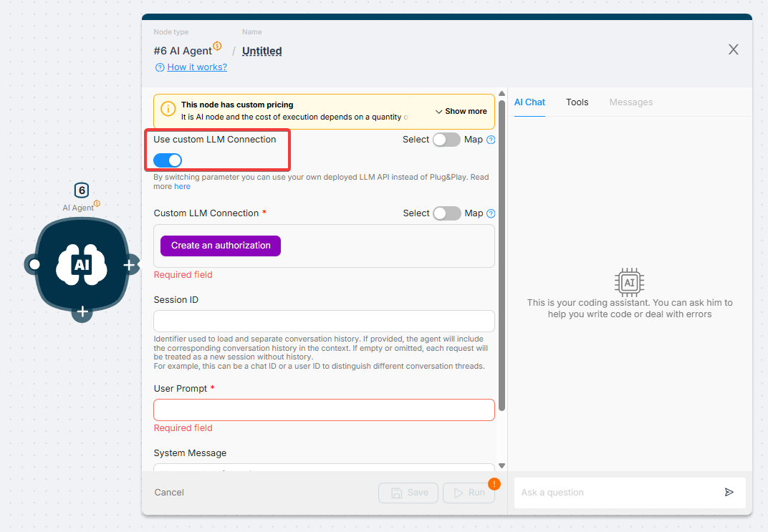Click the left connection dot on the AI node

34,264
